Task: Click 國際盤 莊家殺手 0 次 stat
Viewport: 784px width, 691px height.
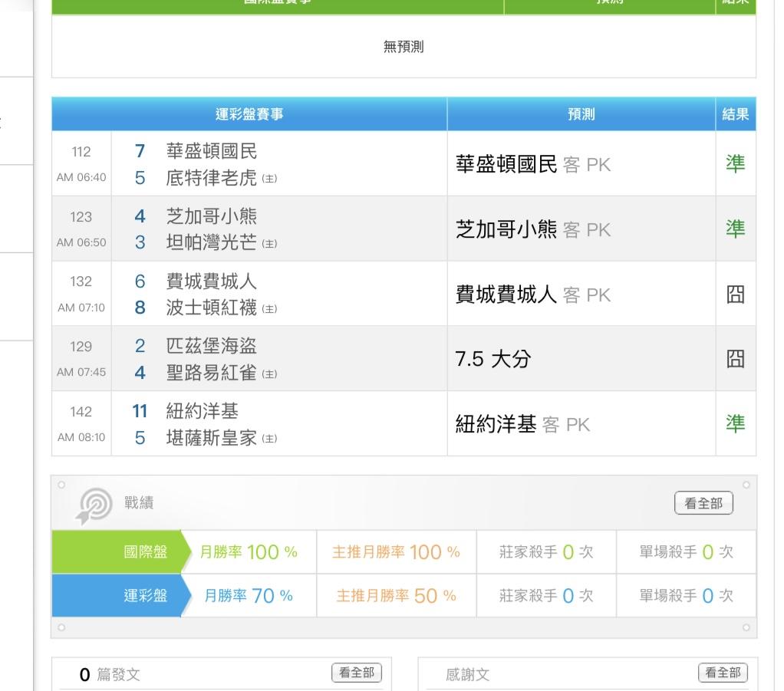Action: [x=546, y=552]
